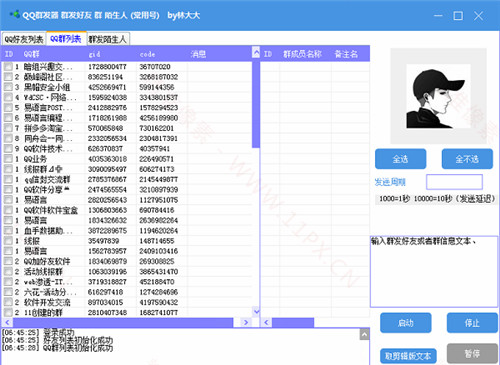Tick checkbox for group 暗组兴趣交...
Screen dimensions: 500x365
coord(8,67)
